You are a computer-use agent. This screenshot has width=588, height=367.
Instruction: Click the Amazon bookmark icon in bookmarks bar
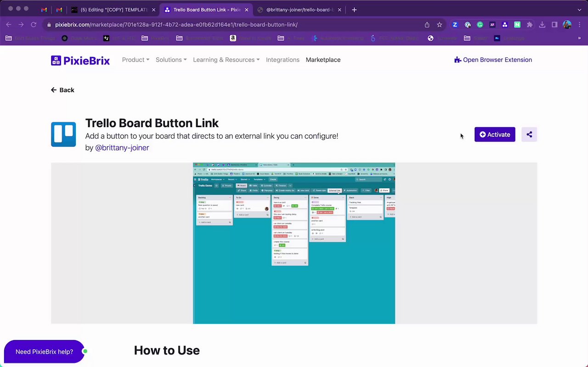pyautogui.click(x=233, y=38)
